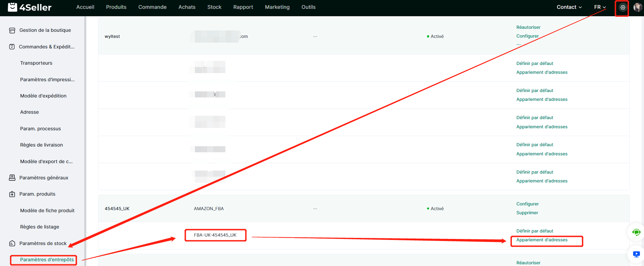Open Règles de livraison in sidebar
The image size is (644, 266).
click(41, 145)
